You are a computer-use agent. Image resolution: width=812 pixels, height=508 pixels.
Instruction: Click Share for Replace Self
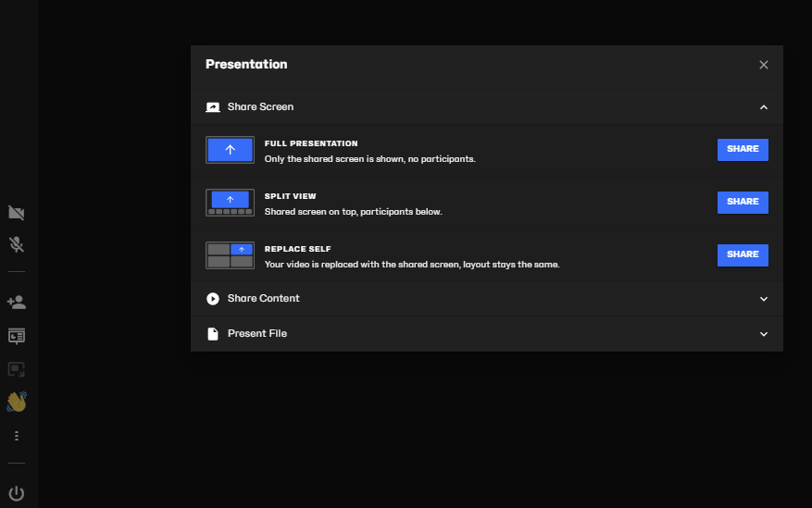(743, 255)
